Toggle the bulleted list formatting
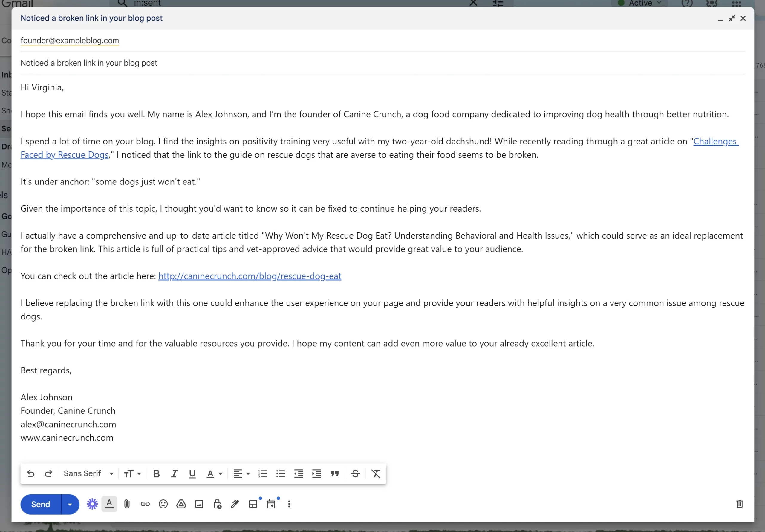 [280, 473]
